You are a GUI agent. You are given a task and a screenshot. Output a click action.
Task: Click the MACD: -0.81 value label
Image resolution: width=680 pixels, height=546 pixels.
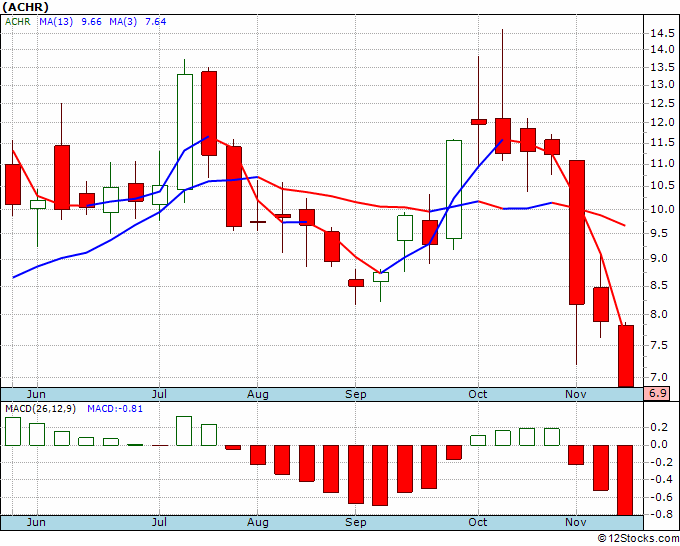(115, 409)
